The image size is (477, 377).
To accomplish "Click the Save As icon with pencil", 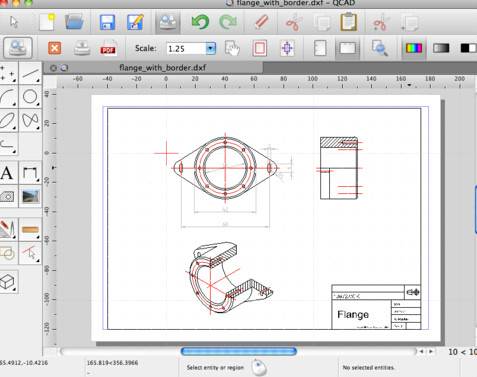I will tap(135, 22).
